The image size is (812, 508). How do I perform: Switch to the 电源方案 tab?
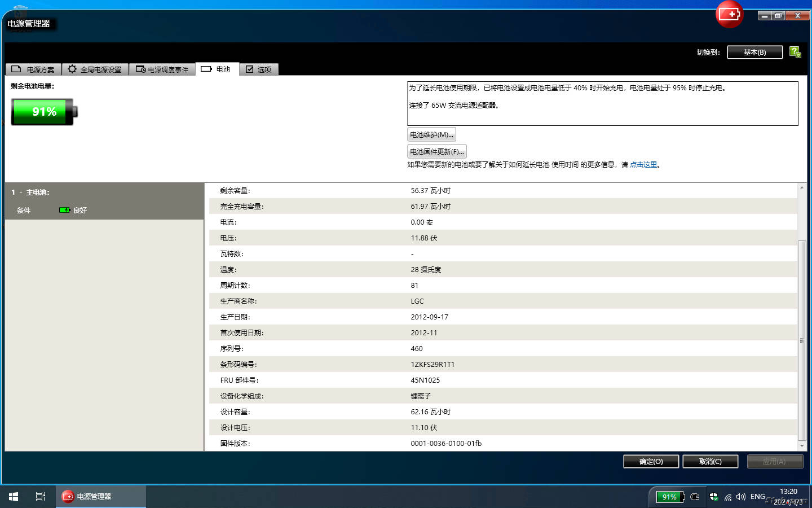(x=33, y=69)
